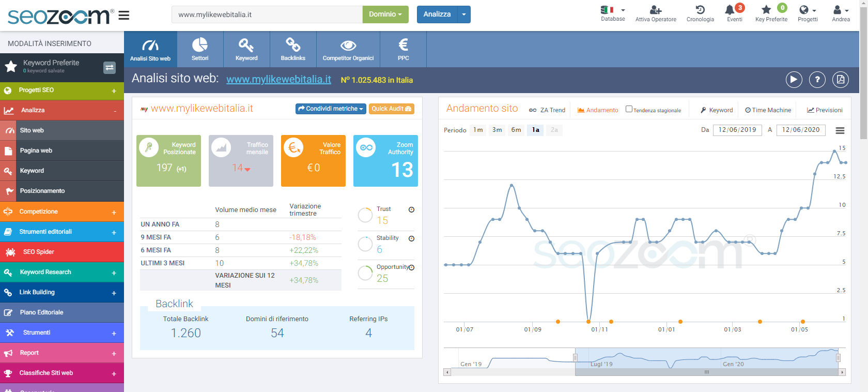The width and height of the screenshot is (868, 392).
Task: Select the 3m period
Action: tap(497, 130)
